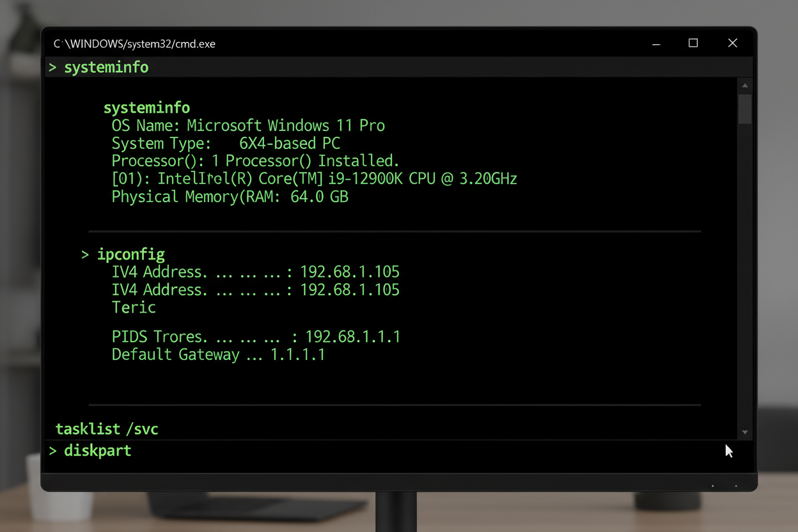Click the Teric text line

click(134, 308)
